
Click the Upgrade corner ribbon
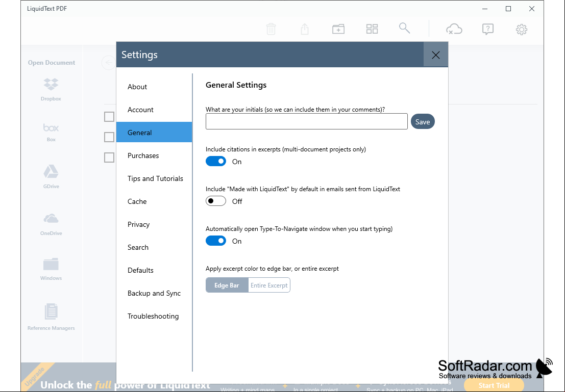point(36,377)
